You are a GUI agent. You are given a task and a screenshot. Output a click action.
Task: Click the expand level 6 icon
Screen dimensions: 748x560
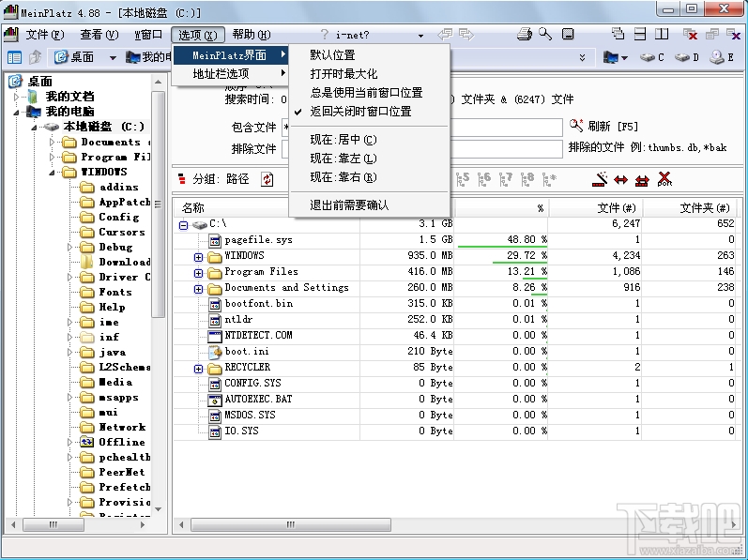[484, 179]
